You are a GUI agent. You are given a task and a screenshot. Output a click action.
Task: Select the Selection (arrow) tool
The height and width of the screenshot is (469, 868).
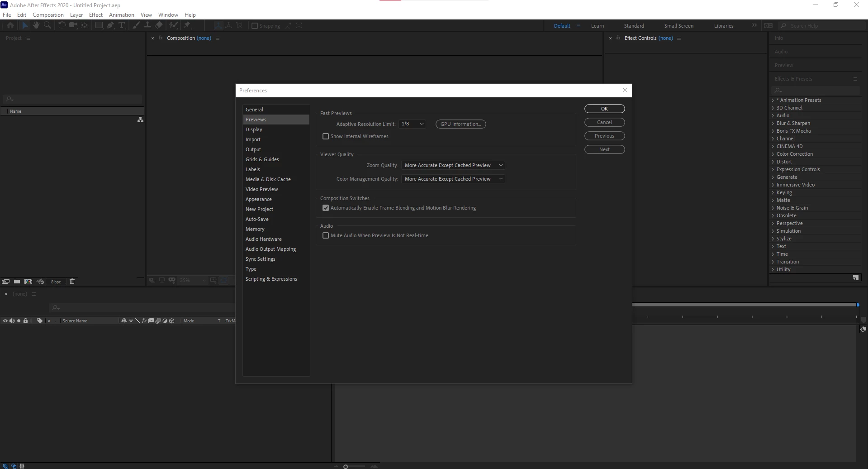coord(25,25)
